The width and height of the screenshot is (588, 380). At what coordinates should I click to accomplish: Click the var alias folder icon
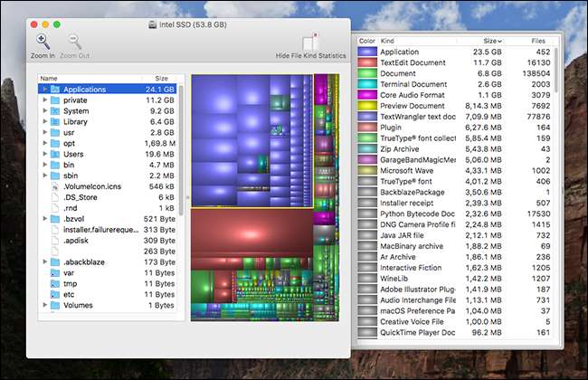pyautogui.click(x=55, y=272)
